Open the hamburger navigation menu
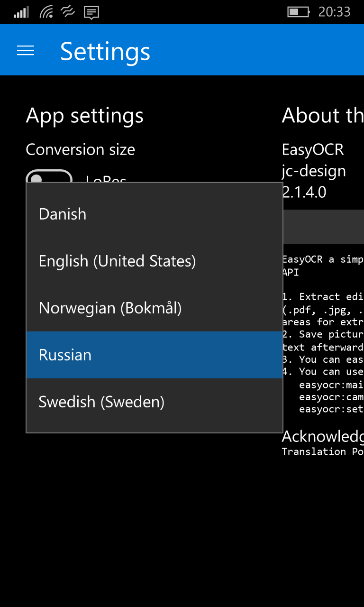The image size is (364, 607). (x=26, y=51)
